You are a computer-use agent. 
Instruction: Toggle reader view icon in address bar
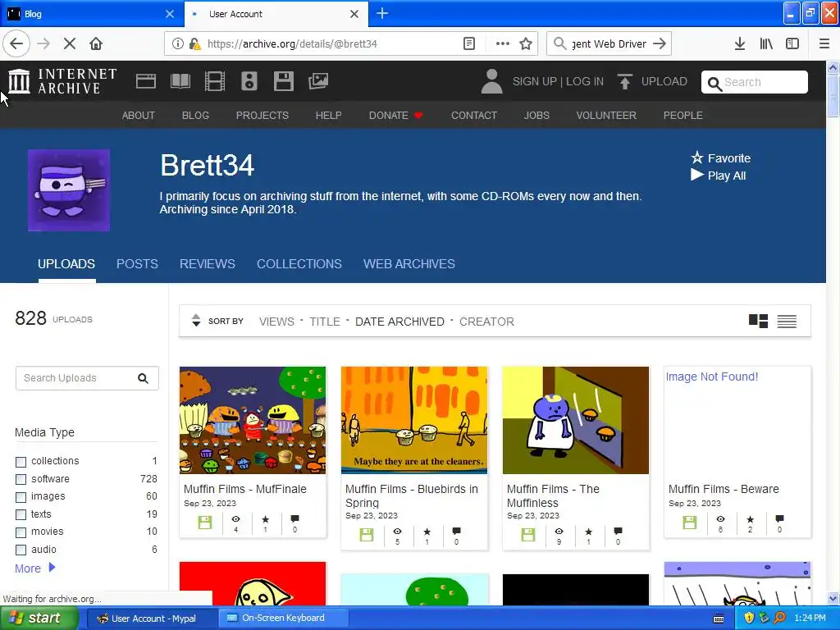468,43
